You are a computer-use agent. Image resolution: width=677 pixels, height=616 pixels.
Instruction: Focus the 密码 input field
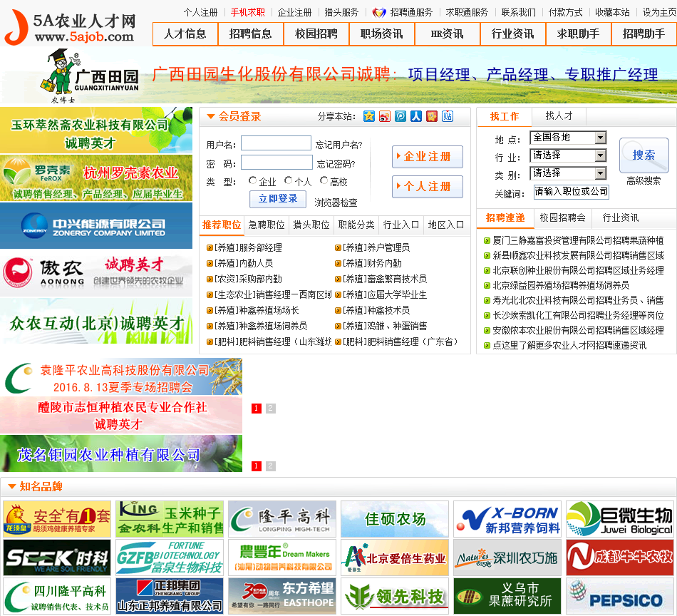tap(277, 163)
